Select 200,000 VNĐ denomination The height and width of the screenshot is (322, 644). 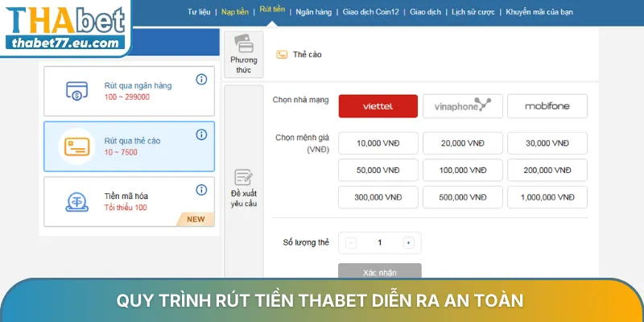(547, 170)
